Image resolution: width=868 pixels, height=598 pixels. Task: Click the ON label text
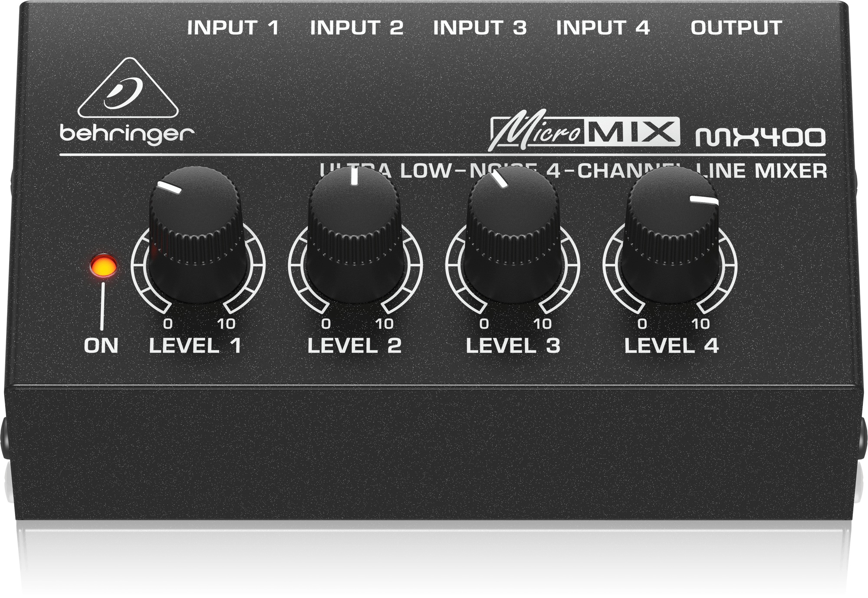tap(101, 346)
